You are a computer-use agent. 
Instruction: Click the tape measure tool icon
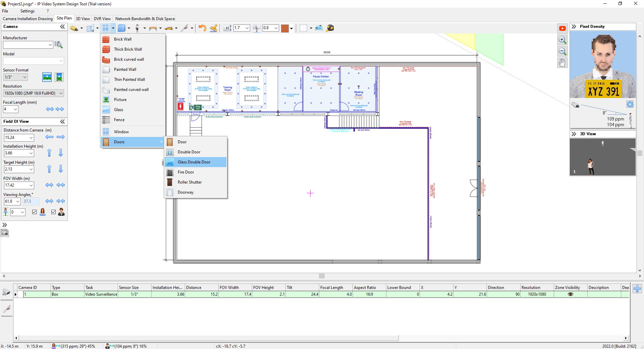coord(330,28)
